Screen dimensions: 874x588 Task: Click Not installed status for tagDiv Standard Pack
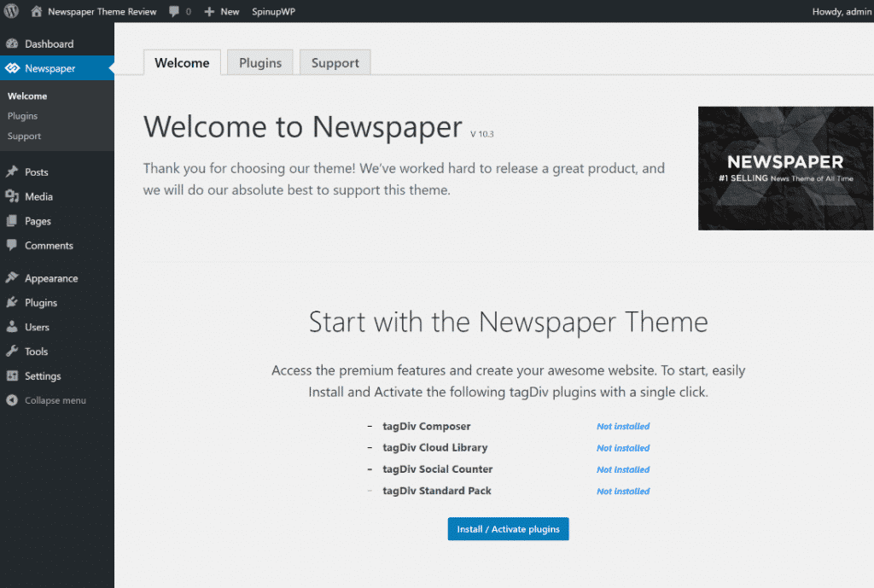click(x=623, y=492)
